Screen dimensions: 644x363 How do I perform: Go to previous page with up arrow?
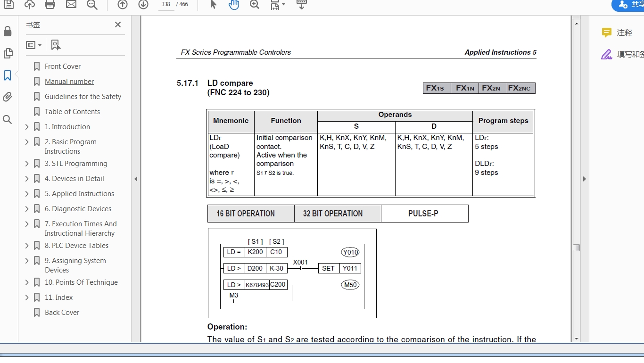pyautogui.click(x=123, y=4)
